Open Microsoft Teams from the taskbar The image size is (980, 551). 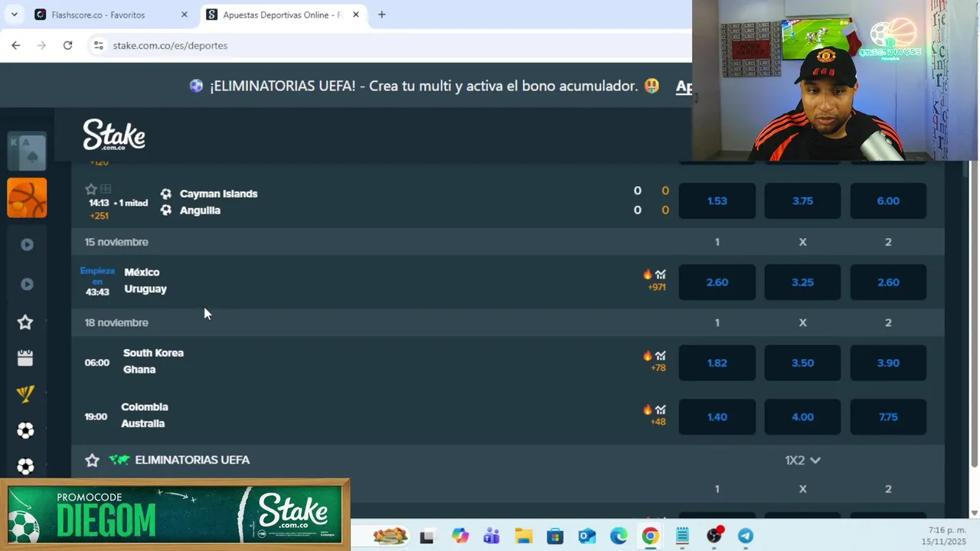tap(492, 536)
